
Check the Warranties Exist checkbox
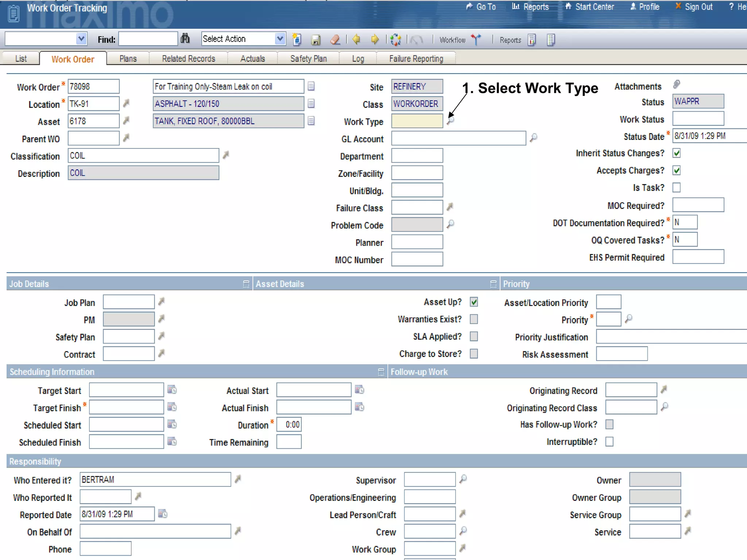[x=474, y=319]
